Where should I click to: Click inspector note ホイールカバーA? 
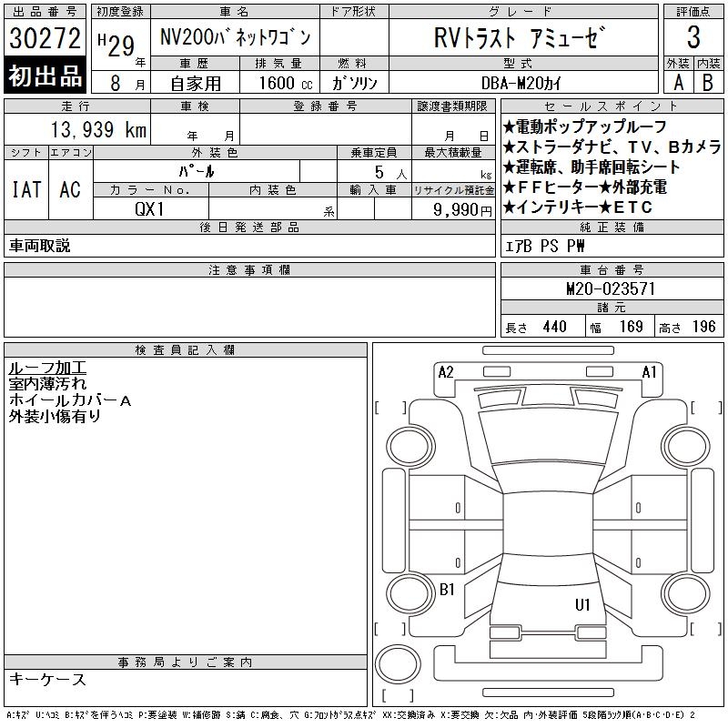coord(70,400)
